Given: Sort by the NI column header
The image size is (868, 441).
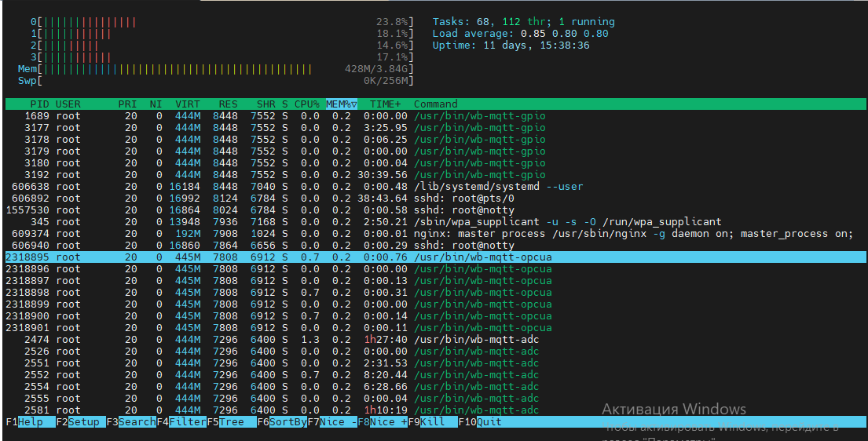Looking at the screenshot, I should coord(156,104).
